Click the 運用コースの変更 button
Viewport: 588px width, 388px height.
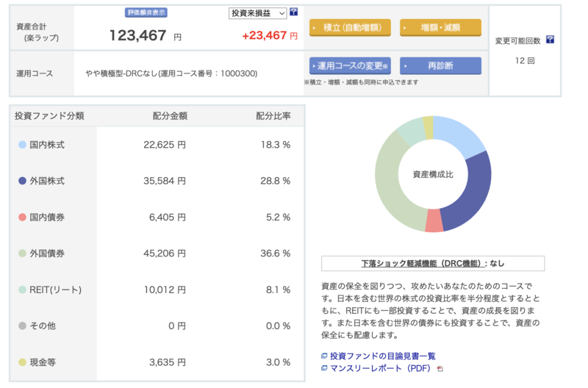(350, 66)
